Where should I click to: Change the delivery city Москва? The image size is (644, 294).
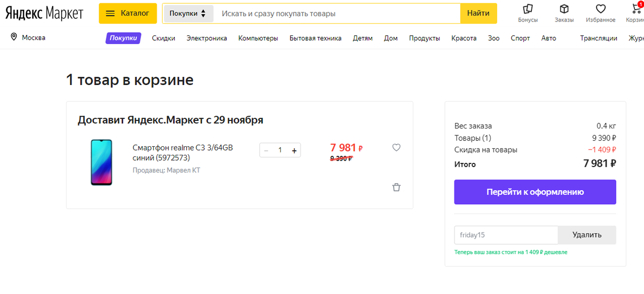point(34,38)
